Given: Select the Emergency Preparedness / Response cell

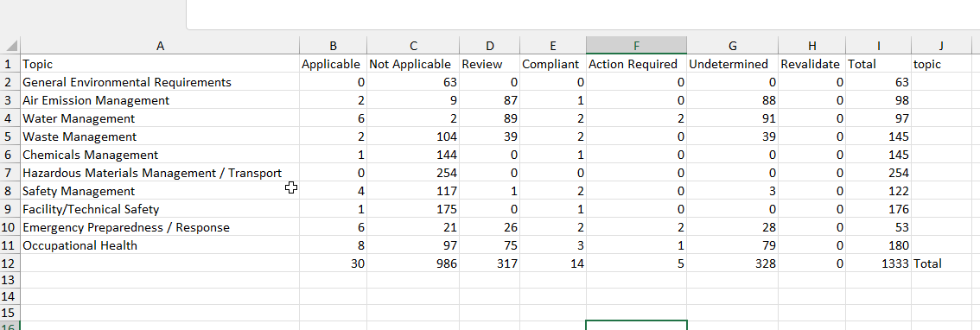Looking at the screenshot, I should tap(160, 227).
